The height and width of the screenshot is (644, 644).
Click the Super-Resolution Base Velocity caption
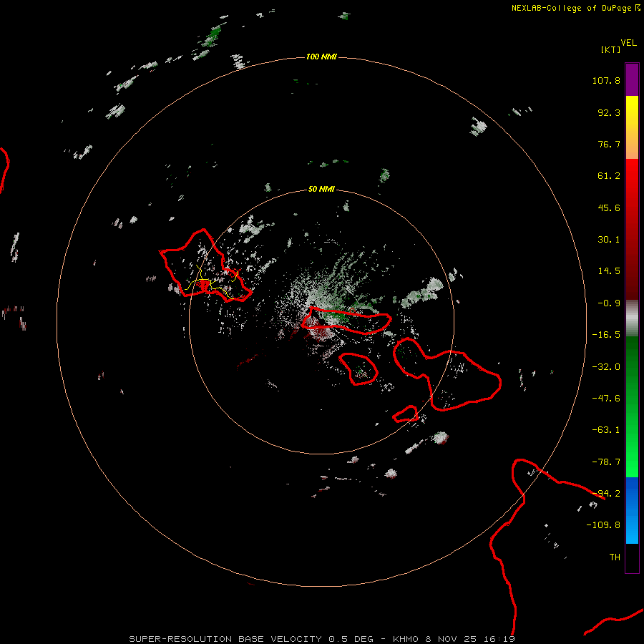321,639
